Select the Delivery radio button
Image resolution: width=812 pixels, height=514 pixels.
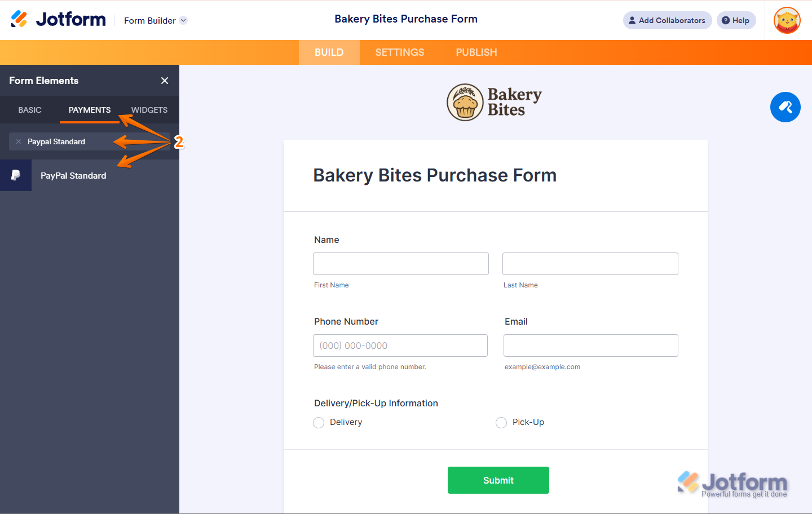click(x=319, y=423)
